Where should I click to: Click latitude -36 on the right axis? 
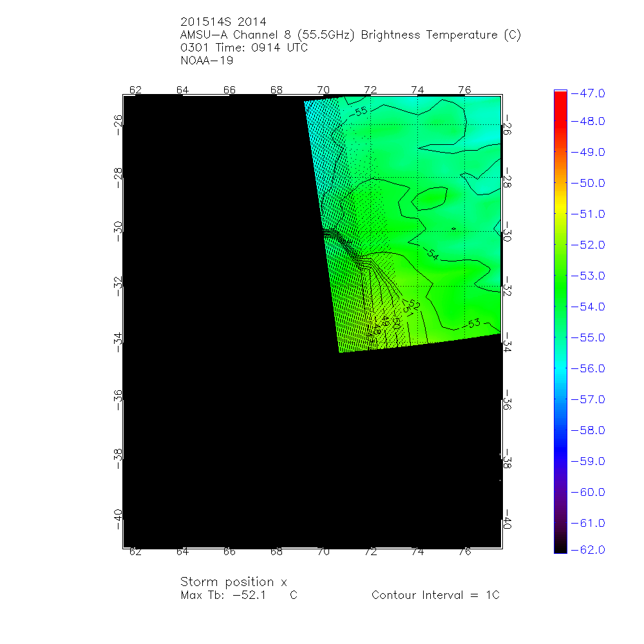click(507, 400)
